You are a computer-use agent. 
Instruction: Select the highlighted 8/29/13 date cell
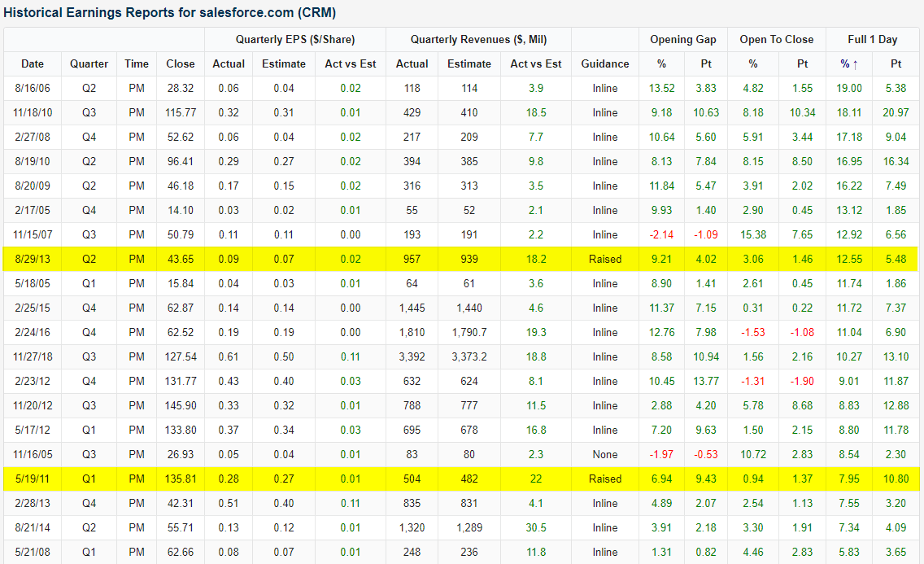pyautogui.click(x=33, y=259)
